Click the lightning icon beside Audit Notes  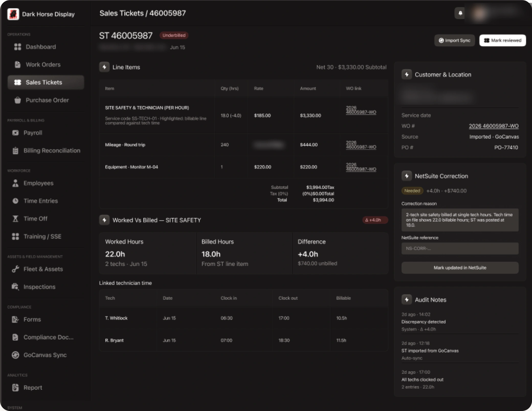tap(407, 300)
